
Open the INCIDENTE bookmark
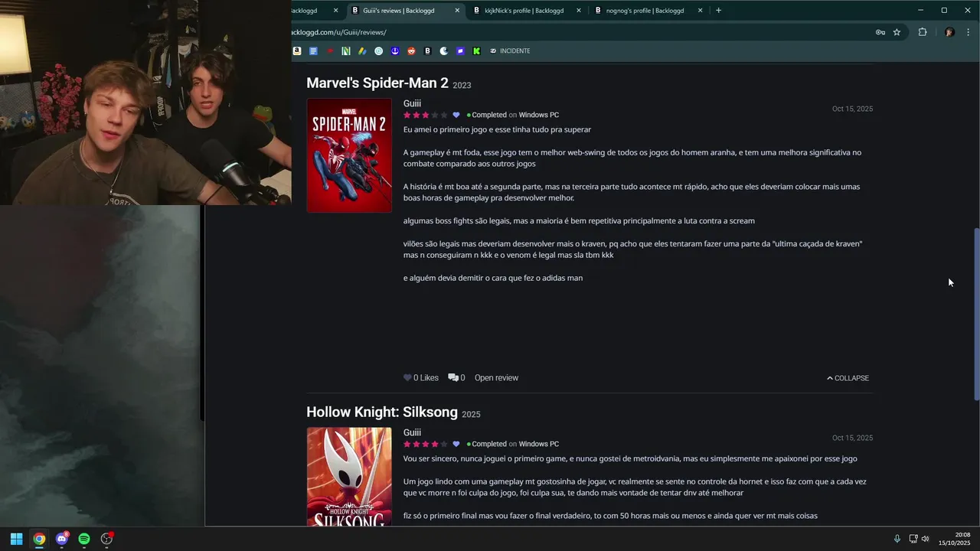[510, 51]
